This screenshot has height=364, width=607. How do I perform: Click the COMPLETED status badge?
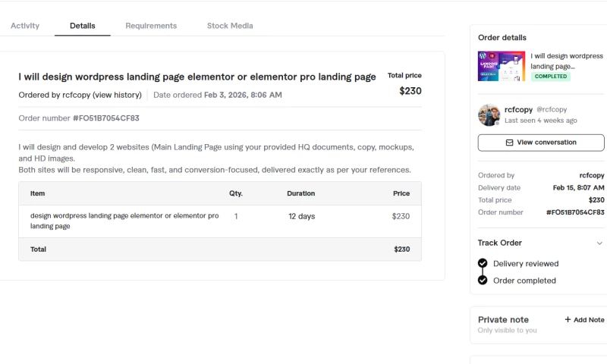[551, 76]
